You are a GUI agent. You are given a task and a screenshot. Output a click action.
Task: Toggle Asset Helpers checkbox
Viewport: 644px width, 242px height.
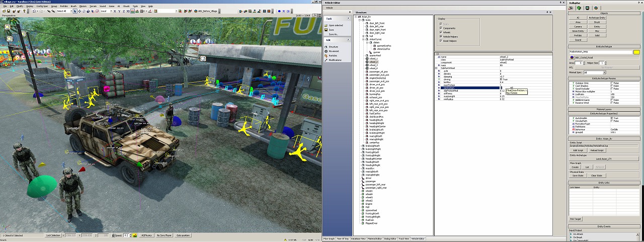tap(441, 41)
